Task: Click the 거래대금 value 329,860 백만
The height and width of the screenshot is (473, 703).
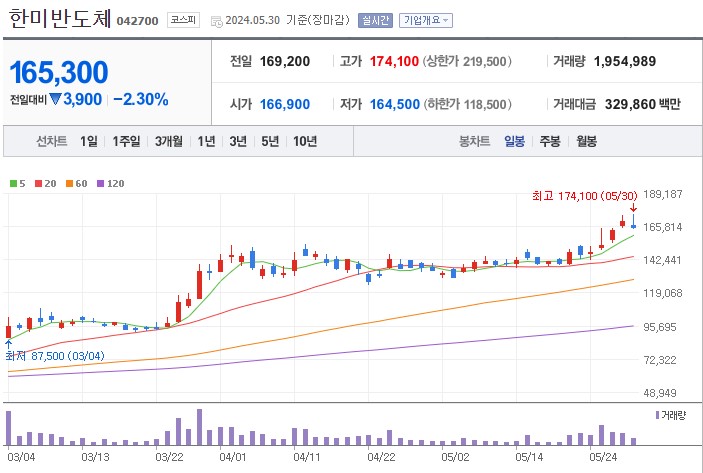Action: [x=642, y=104]
